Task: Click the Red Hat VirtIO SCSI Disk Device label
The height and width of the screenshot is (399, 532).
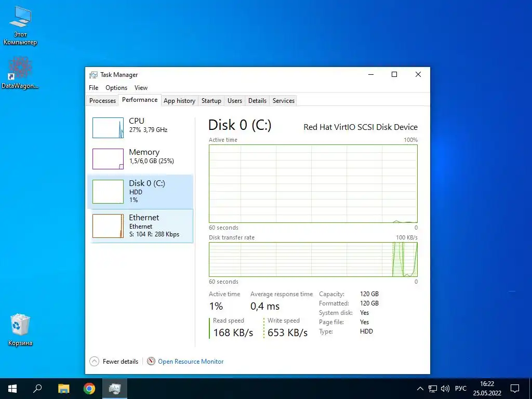Action: click(x=361, y=127)
